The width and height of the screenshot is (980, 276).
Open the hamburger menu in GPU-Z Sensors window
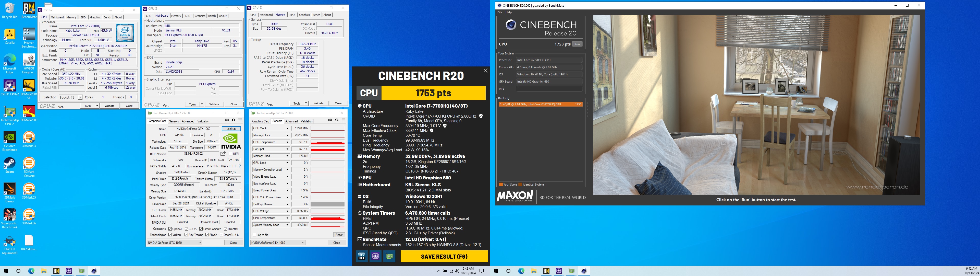click(343, 120)
